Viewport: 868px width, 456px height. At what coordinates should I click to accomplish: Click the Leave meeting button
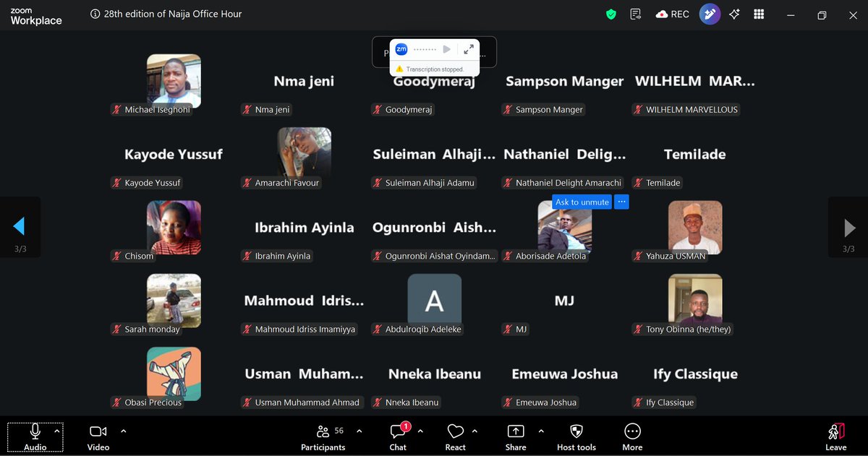(835, 436)
